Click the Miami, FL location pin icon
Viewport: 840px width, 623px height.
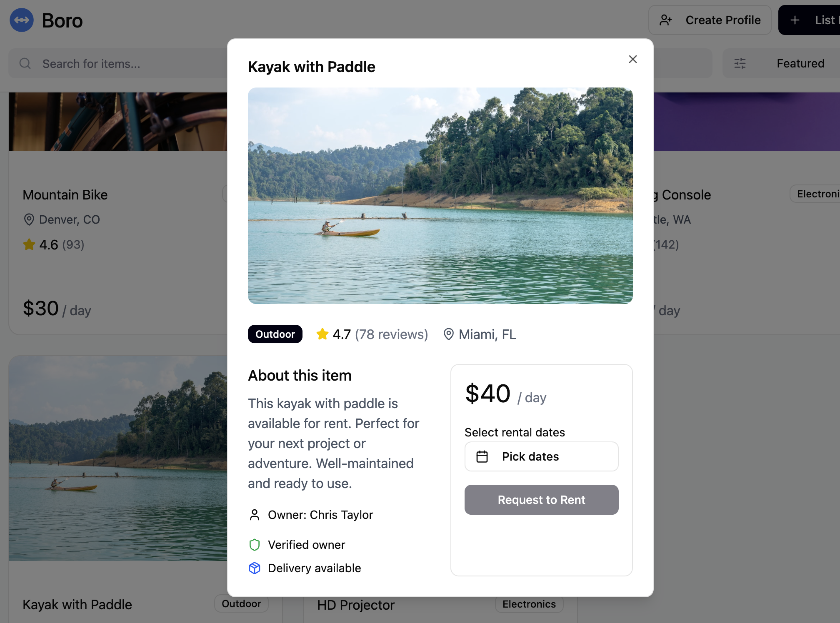[x=448, y=334]
